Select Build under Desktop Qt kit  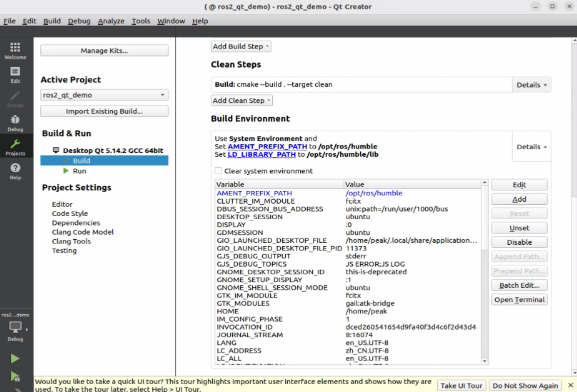[x=104, y=161]
